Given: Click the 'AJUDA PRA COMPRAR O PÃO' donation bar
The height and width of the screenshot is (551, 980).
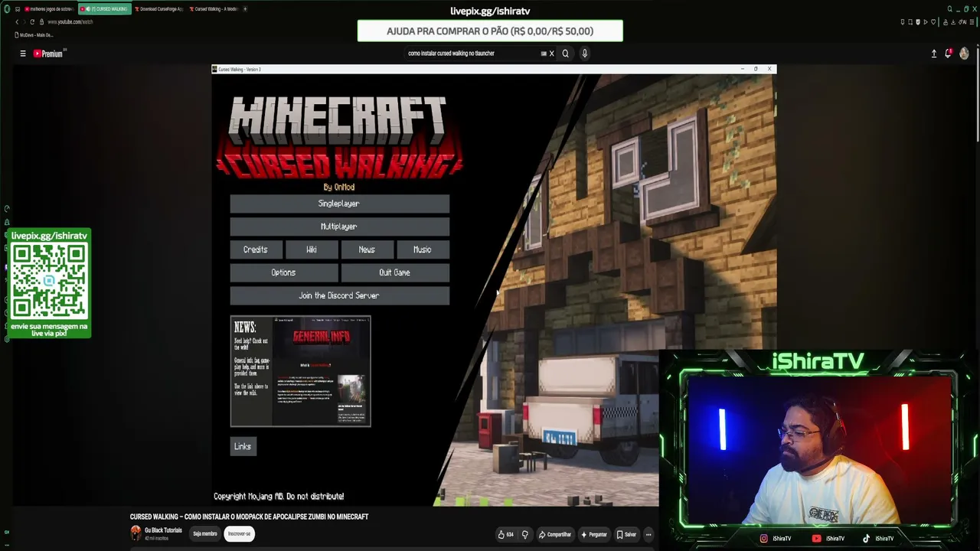Looking at the screenshot, I should click(x=490, y=31).
